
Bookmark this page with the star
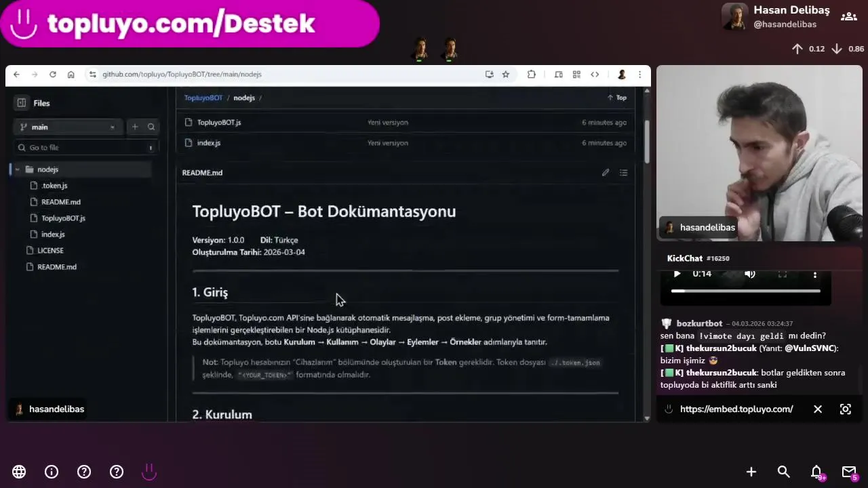[x=506, y=75]
